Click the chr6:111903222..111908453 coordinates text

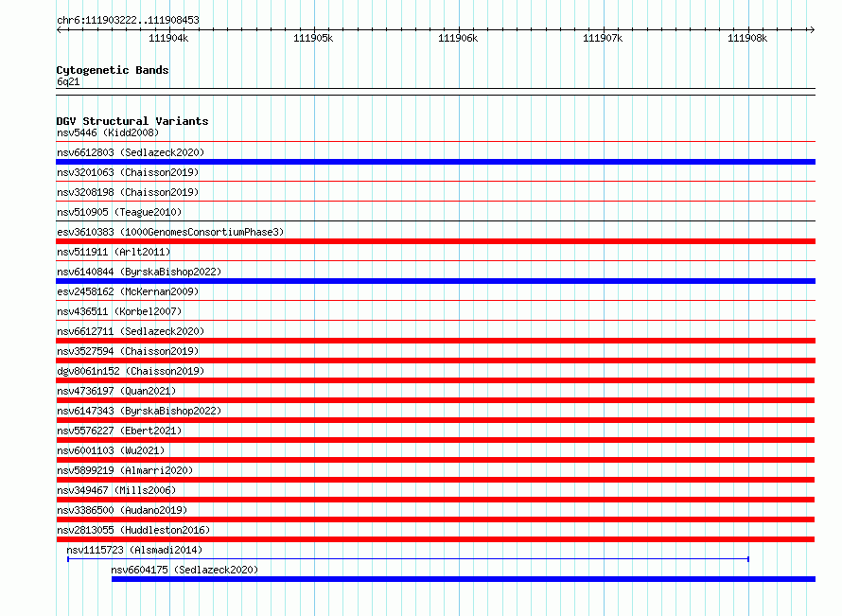tap(128, 20)
